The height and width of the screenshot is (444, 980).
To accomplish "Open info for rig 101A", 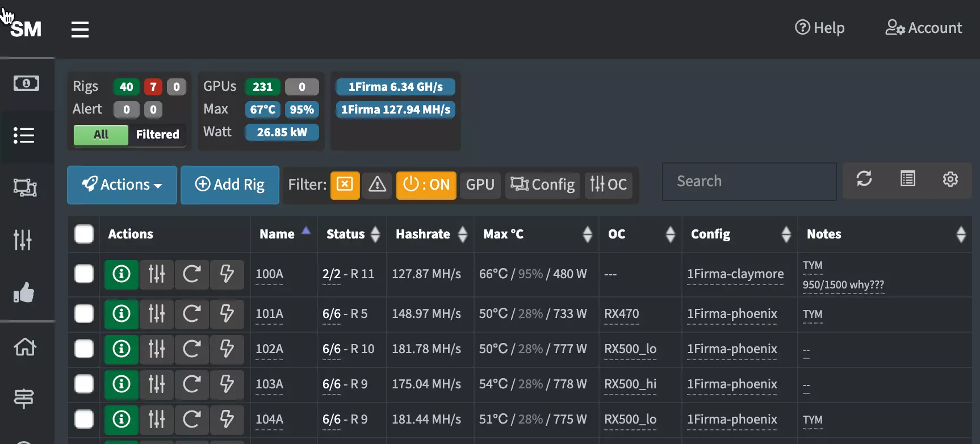I will (122, 313).
